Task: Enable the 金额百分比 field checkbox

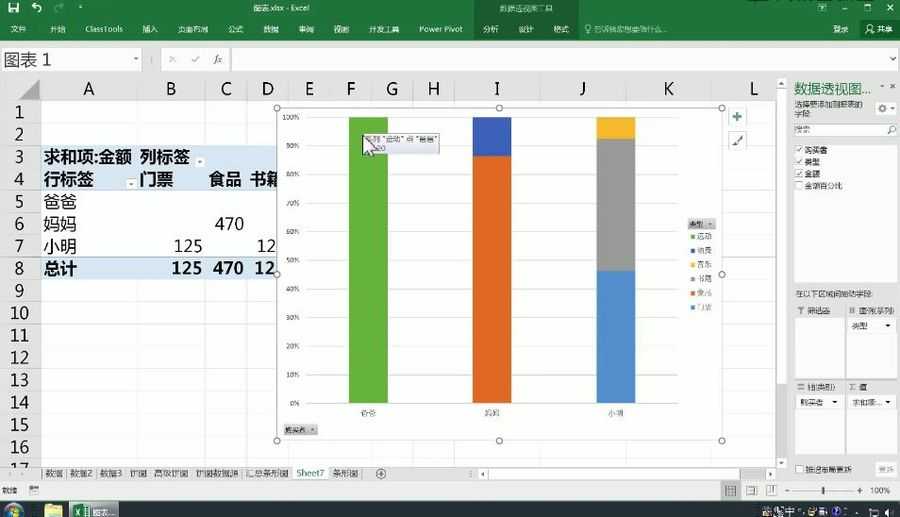Action: pos(799,185)
